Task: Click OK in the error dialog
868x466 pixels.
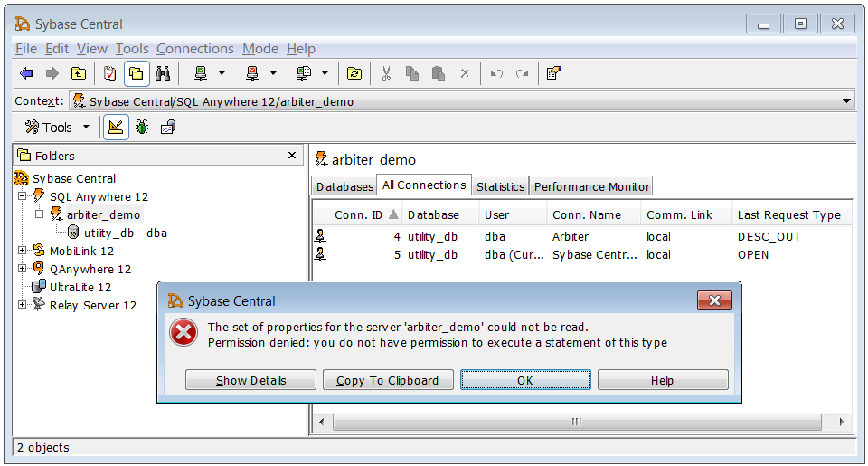Action: click(525, 380)
